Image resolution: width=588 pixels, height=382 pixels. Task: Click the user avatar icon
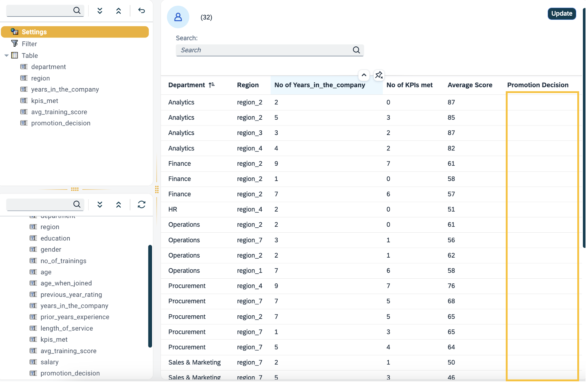pos(178,17)
